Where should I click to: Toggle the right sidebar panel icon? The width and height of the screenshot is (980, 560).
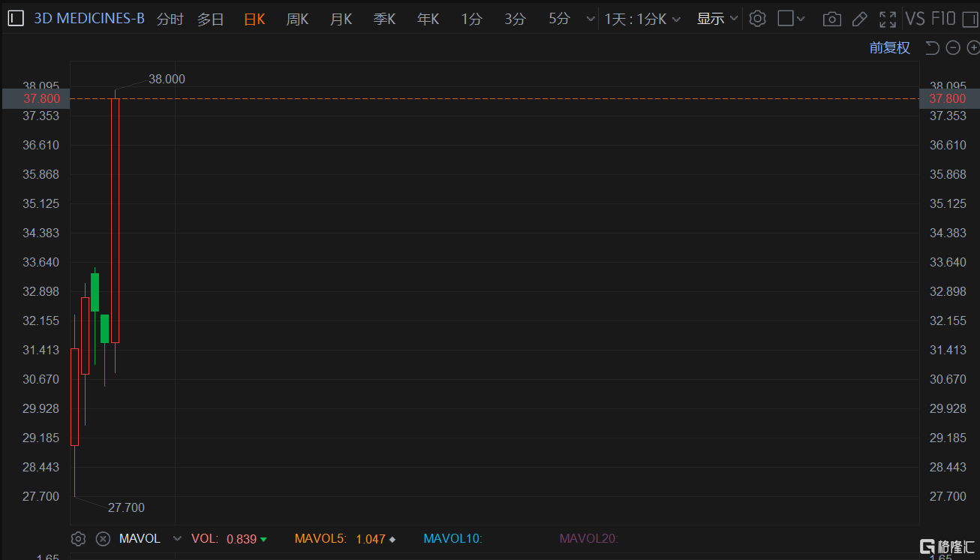pyautogui.click(x=971, y=19)
